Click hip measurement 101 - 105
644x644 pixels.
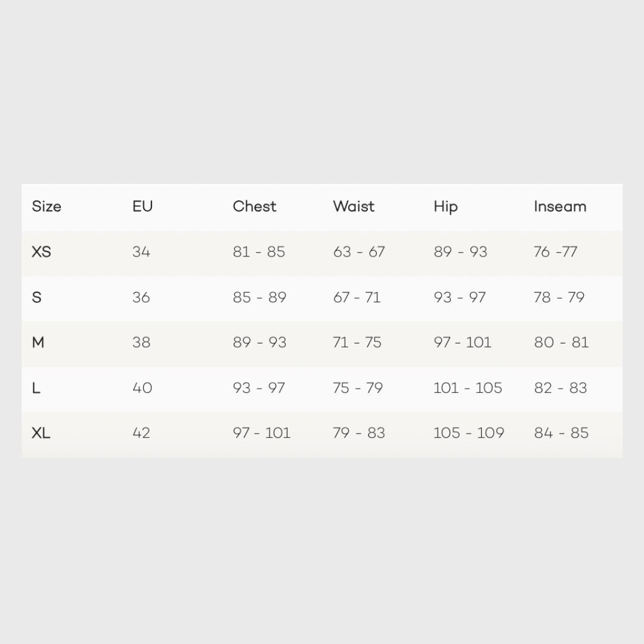point(467,388)
